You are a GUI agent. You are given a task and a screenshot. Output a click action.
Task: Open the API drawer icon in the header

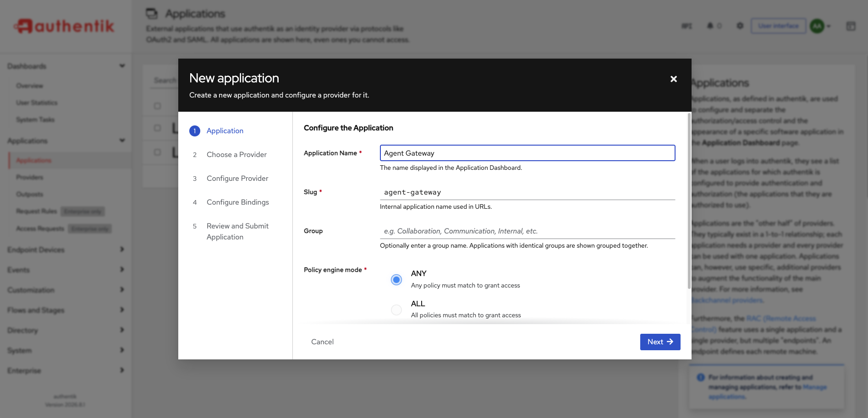[687, 26]
